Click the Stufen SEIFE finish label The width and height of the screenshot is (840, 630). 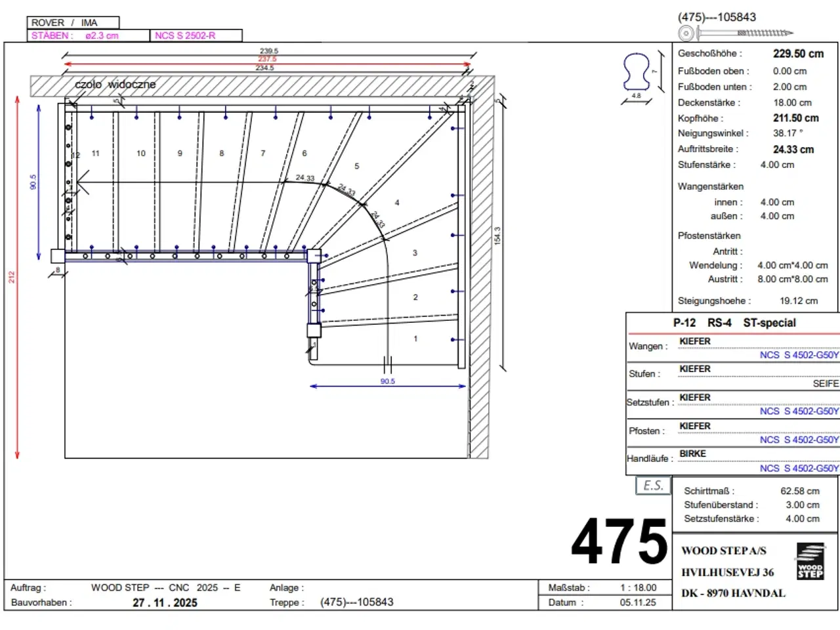(825, 383)
